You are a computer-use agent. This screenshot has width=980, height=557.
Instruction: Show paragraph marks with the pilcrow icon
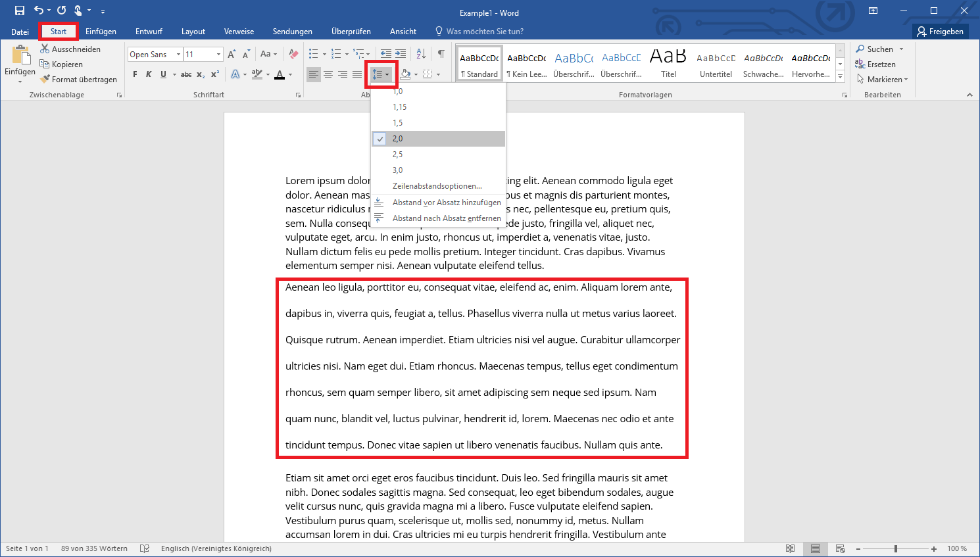click(x=441, y=54)
